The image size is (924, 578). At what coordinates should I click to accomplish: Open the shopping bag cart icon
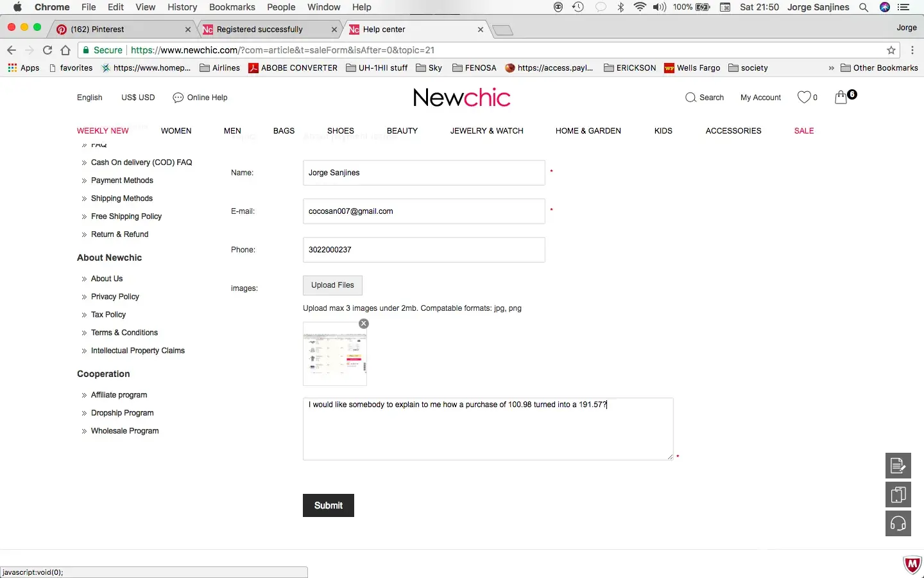tap(841, 98)
